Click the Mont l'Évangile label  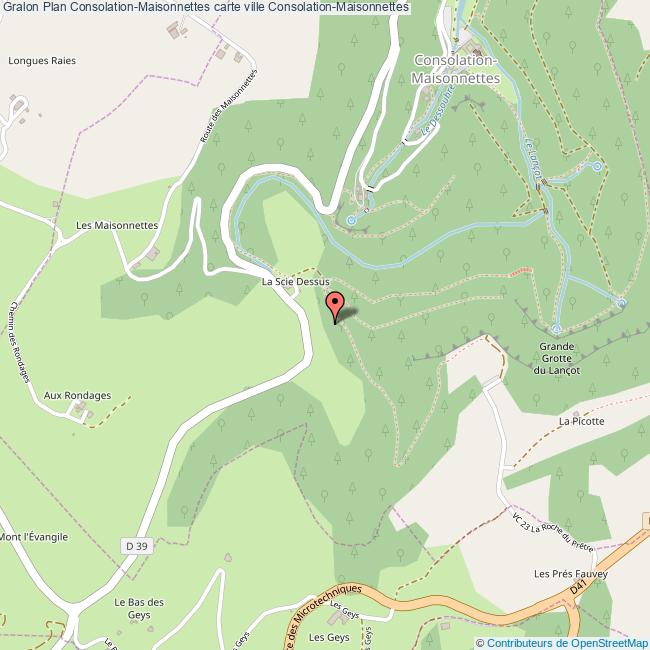point(34,537)
